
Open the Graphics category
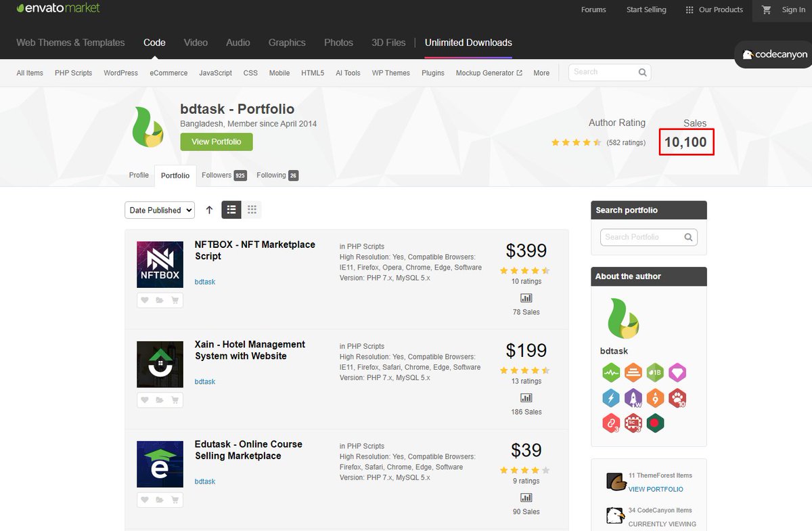click(x=287, y=42)
